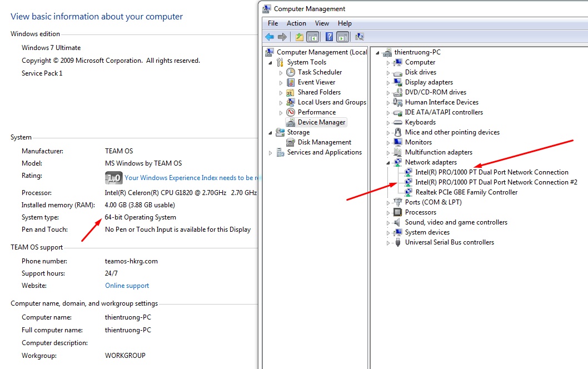Click the Up one level folder icon
This screenshot has height=369, width=588.
click(299, 37)
